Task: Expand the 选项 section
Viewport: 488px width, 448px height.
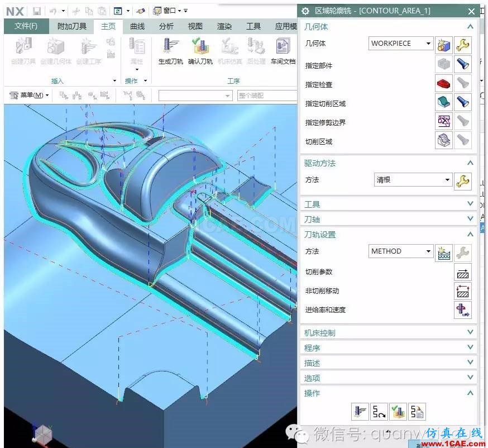Action: tap(470, 378)
